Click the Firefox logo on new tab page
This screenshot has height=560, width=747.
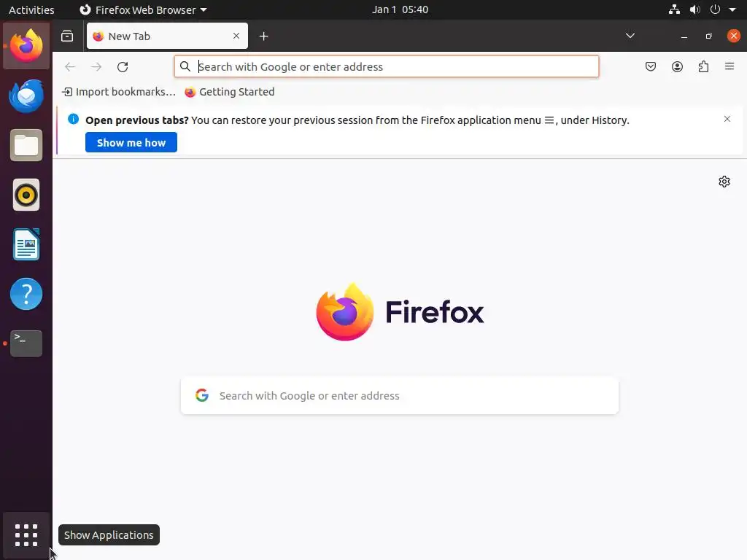click(400, 312)
